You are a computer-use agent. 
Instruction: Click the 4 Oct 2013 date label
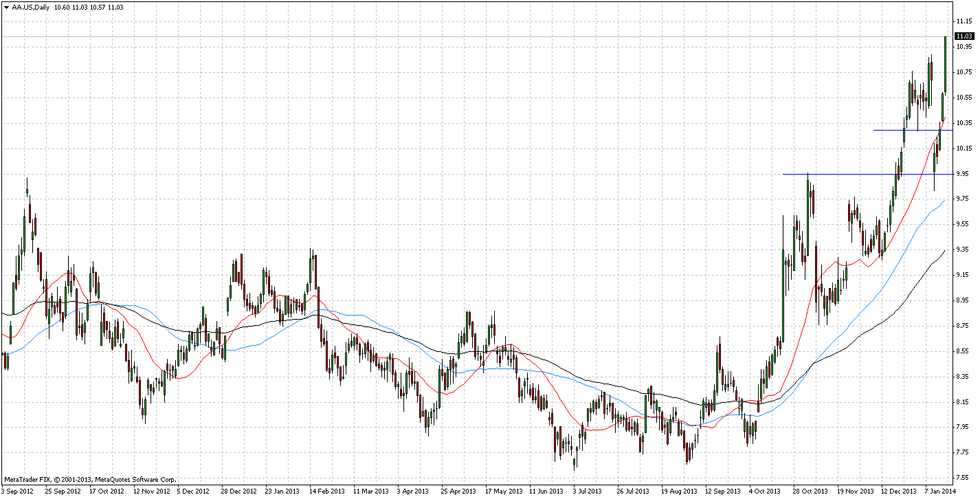coord(765,492)
